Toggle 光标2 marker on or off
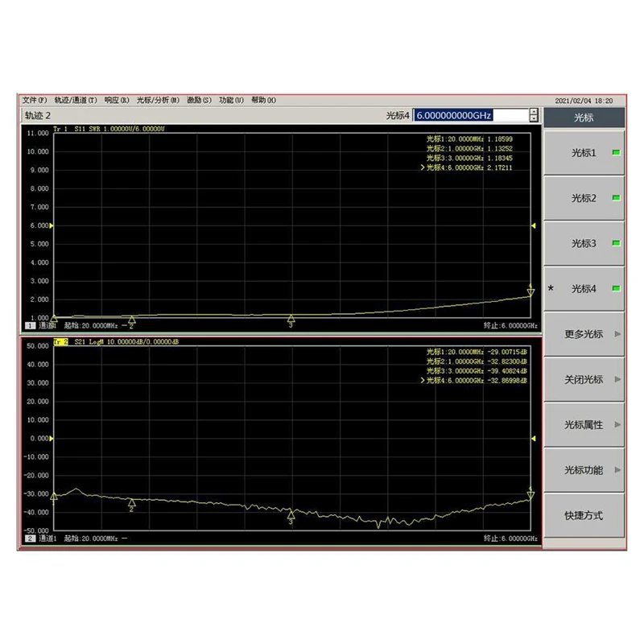This screenshot has height=644, width=644. point(584,198)
